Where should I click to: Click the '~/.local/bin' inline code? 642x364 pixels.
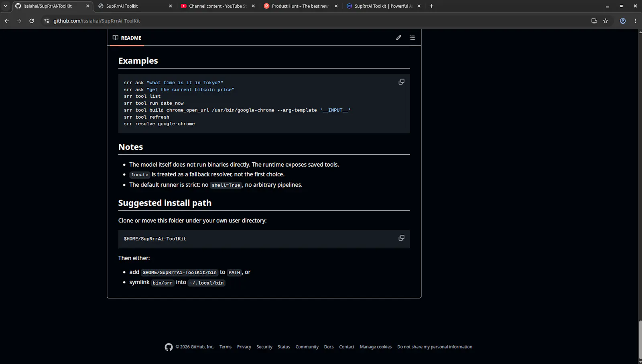(x=207, y=283)
